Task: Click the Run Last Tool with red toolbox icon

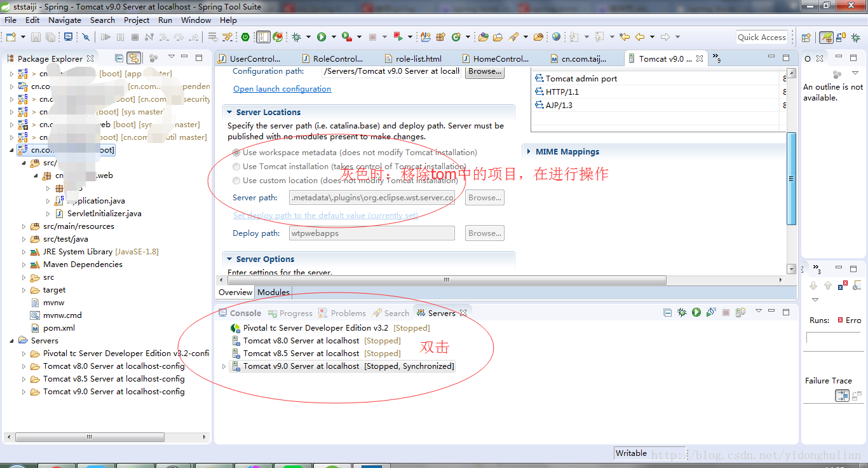Action: coord(346,37)
